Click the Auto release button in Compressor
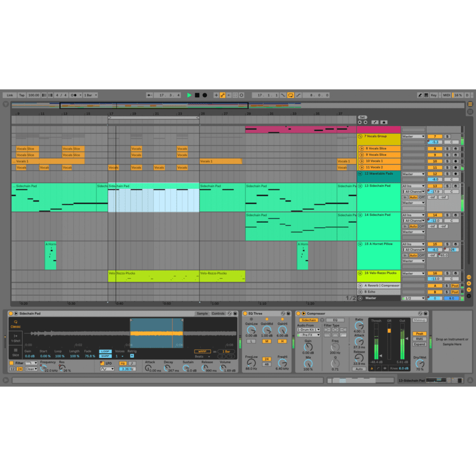This screenshot has width=476, height=476. pyautogui.click(x=359, y=369)
